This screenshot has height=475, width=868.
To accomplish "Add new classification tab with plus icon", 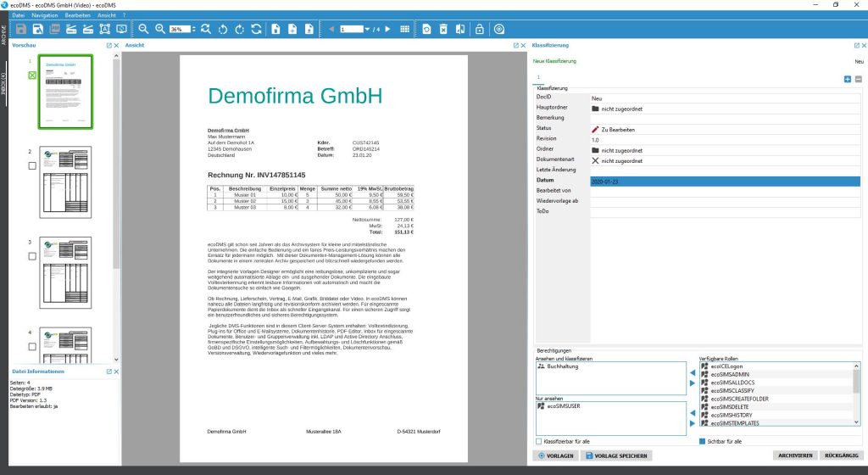I will tap(848, 79).
